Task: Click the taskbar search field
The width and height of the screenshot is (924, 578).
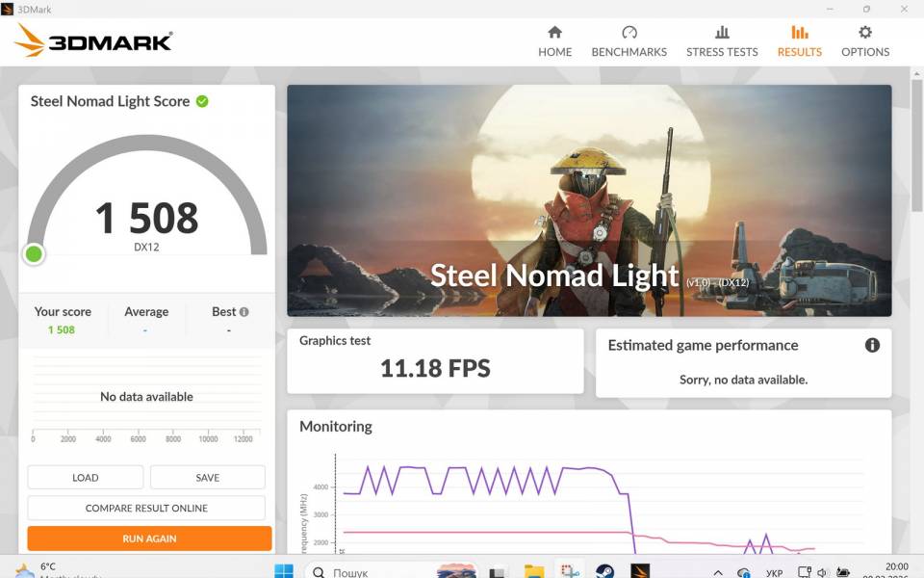Action: [x=366, y=571]
